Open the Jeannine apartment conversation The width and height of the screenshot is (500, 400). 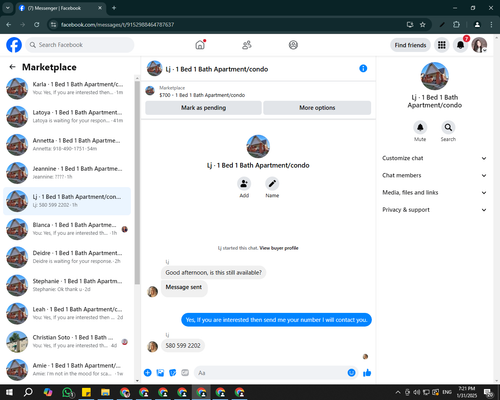click(67, 173)
